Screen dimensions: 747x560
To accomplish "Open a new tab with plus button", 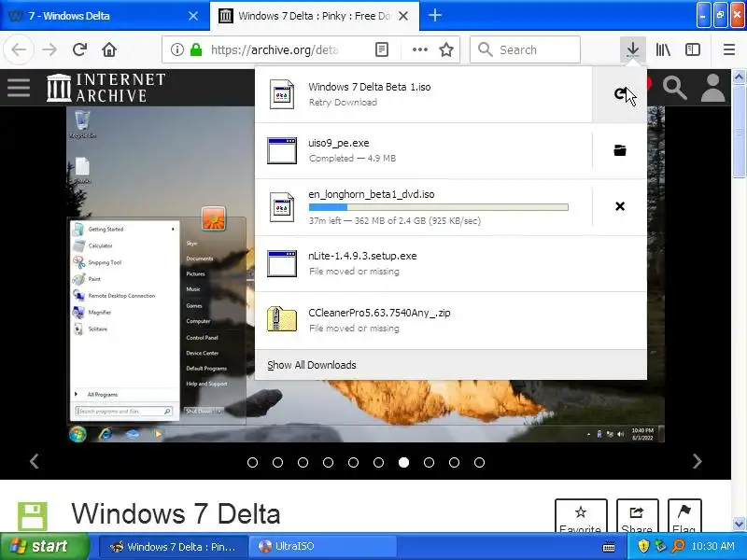I will click(x=434, y=15).
